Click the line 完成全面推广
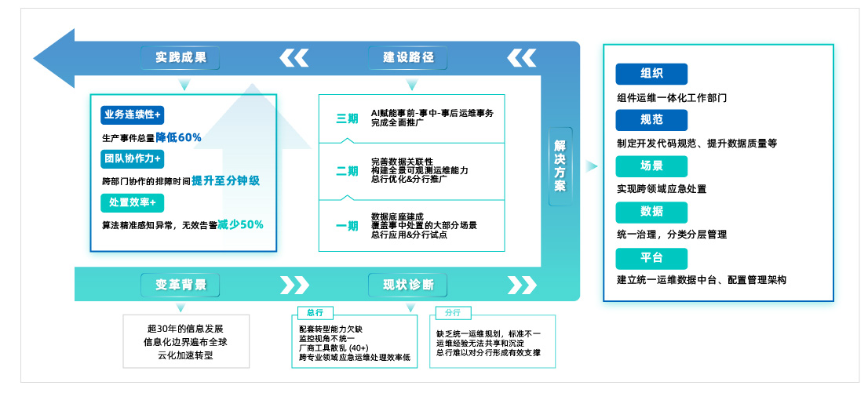This screenshot has width=868, height=393. (x=398, y=122)
